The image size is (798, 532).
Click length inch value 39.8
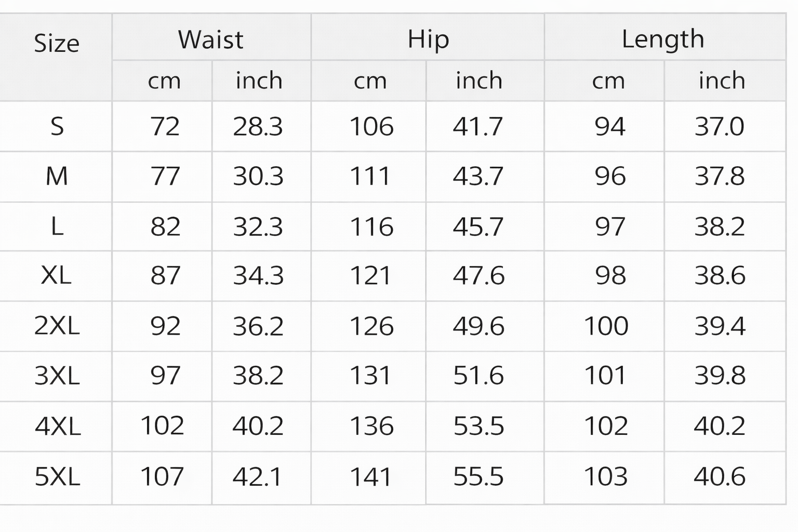(x=720, y=375)
